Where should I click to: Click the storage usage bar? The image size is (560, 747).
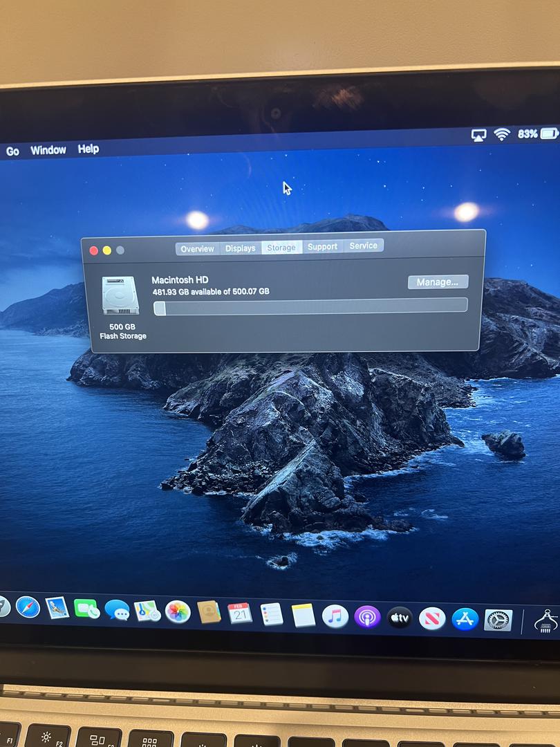[x=310, y=306]
